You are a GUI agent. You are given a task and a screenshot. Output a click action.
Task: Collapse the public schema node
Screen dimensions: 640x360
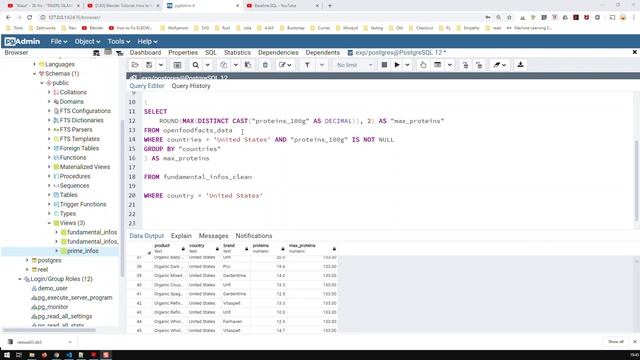(x=42, y=83)
